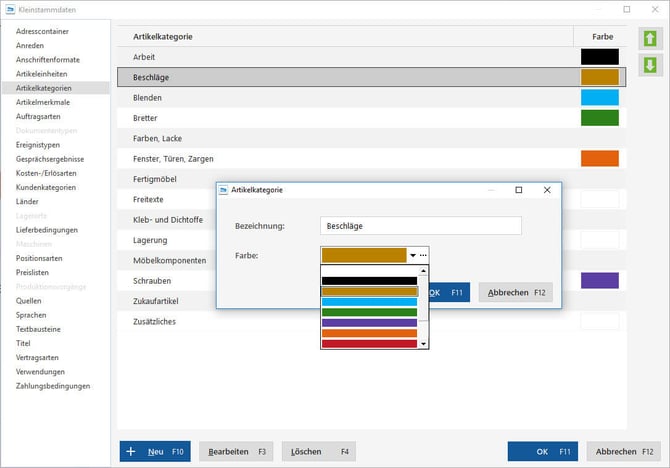Viewport: 670px width, 468px height.
Task: Go to Kundenkategorien in the sidebar
Action: coord(46,187)
